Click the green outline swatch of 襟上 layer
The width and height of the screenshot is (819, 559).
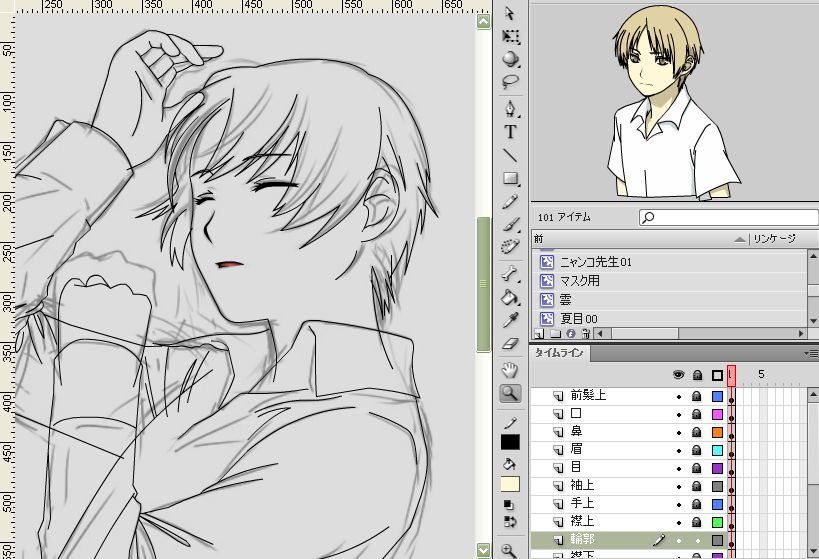tap(718, 522)
